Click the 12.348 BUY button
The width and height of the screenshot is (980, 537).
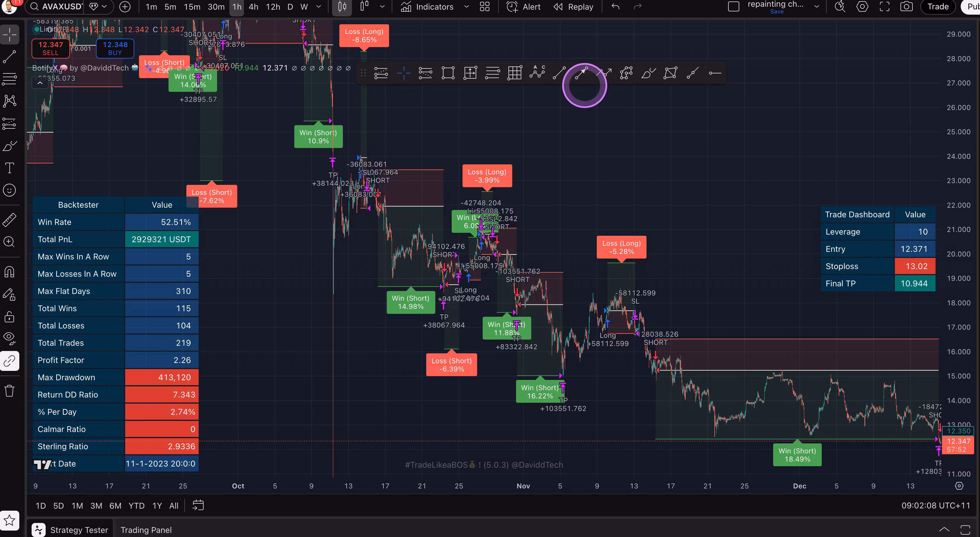click(x=115, y=48)
